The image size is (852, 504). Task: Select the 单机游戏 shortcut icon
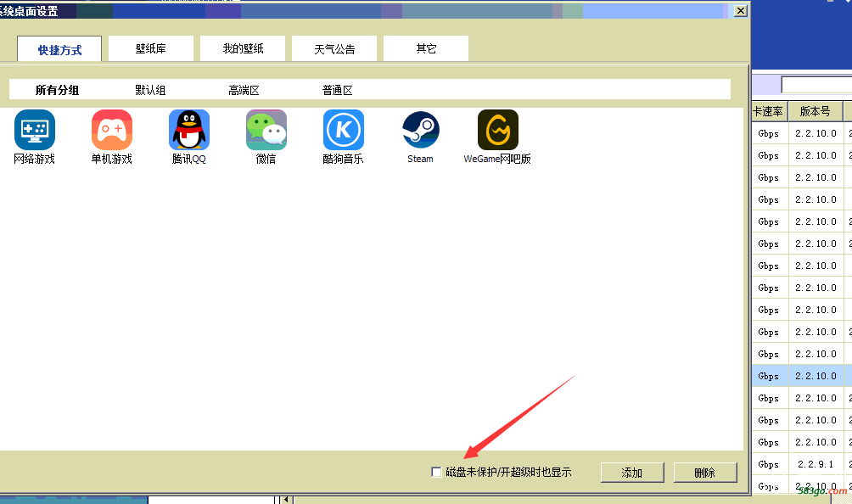[x=112, y=130]
